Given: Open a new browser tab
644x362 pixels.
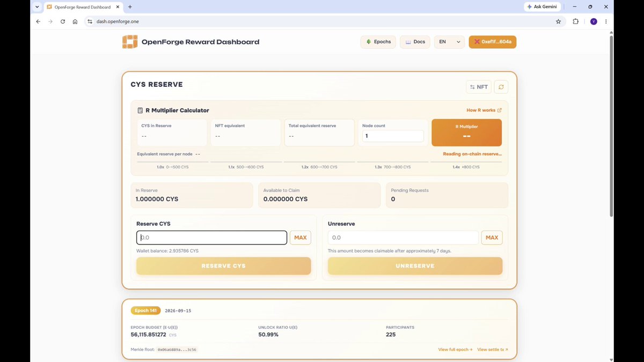Looking at the screenshot, I should coord(130,7).
